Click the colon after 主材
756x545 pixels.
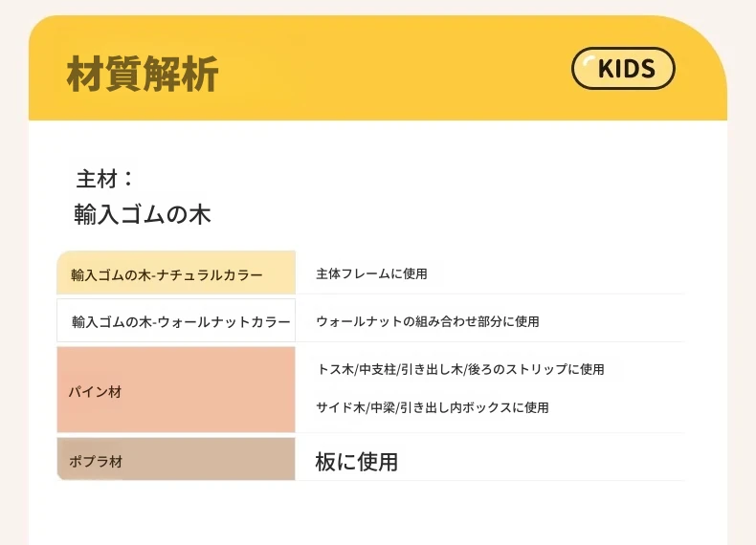tap(128, 179)
